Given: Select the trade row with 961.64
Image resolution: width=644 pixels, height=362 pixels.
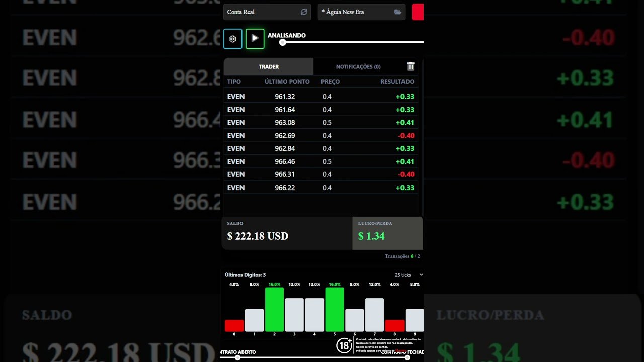Looking at the screenshot, I should [320, 110].
